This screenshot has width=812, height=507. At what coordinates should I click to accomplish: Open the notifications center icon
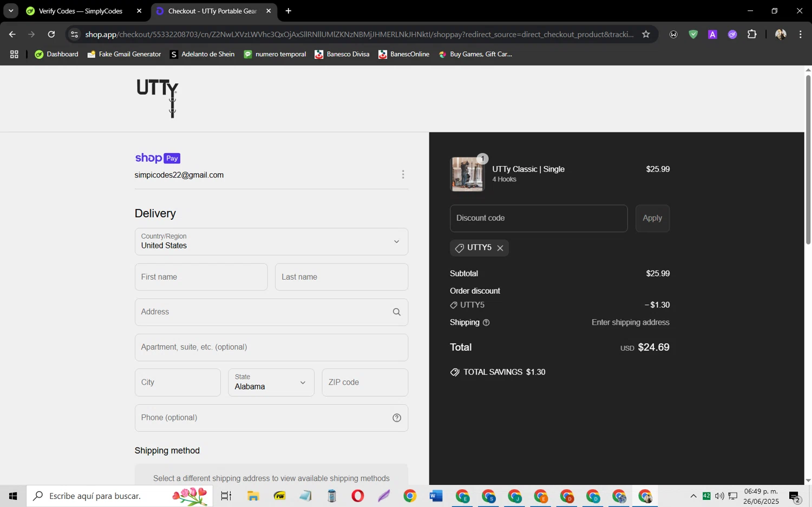click(795, 496)
